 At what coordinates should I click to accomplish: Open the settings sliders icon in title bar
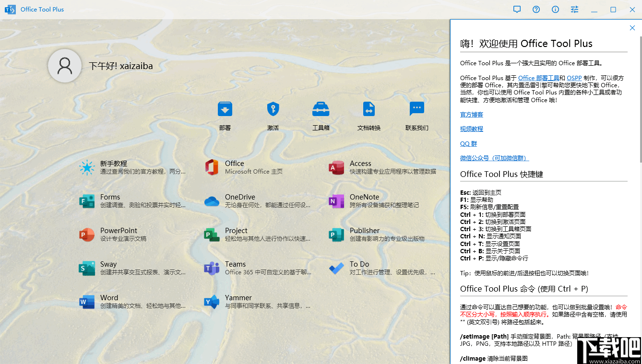click(574, 9)
